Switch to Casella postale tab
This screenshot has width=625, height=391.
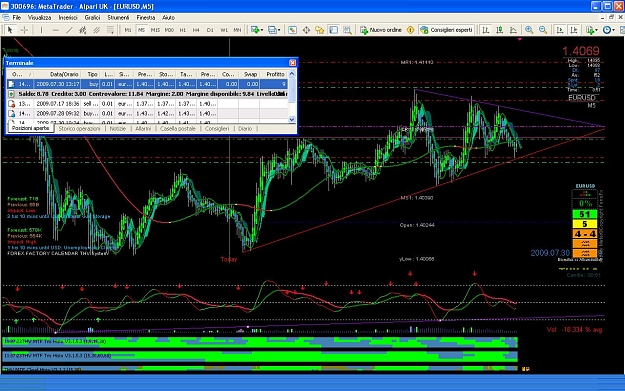(178, 129)
